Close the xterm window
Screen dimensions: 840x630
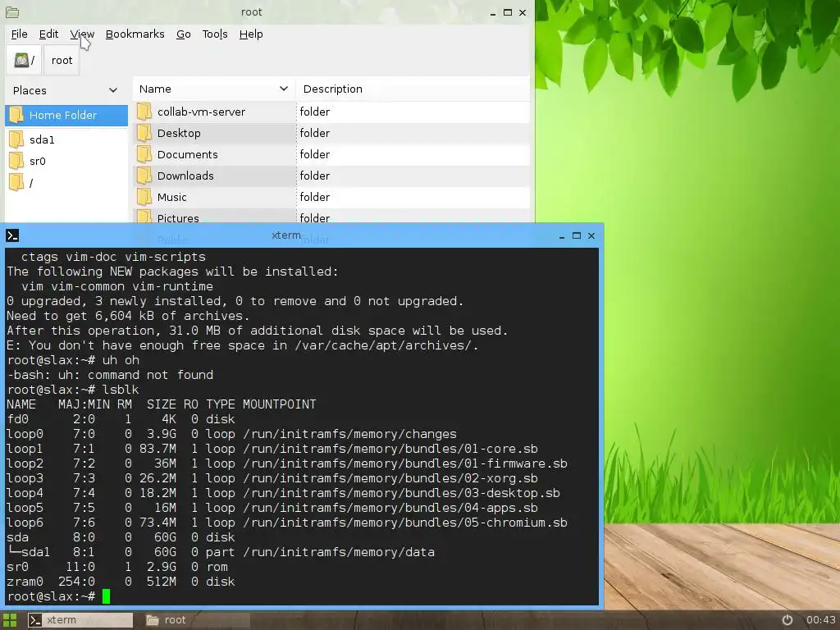591,235
